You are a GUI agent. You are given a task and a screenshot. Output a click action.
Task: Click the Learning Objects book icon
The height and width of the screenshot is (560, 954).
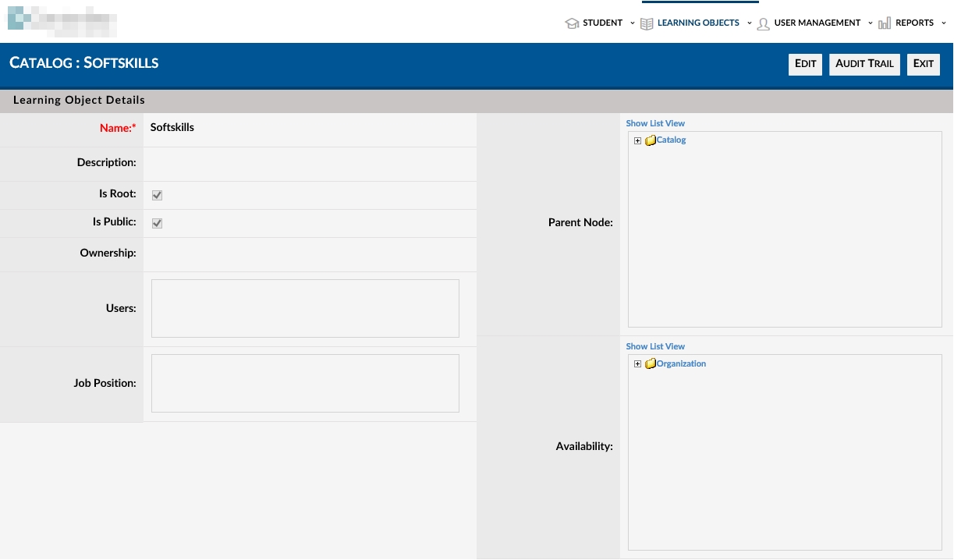(647, 23)
